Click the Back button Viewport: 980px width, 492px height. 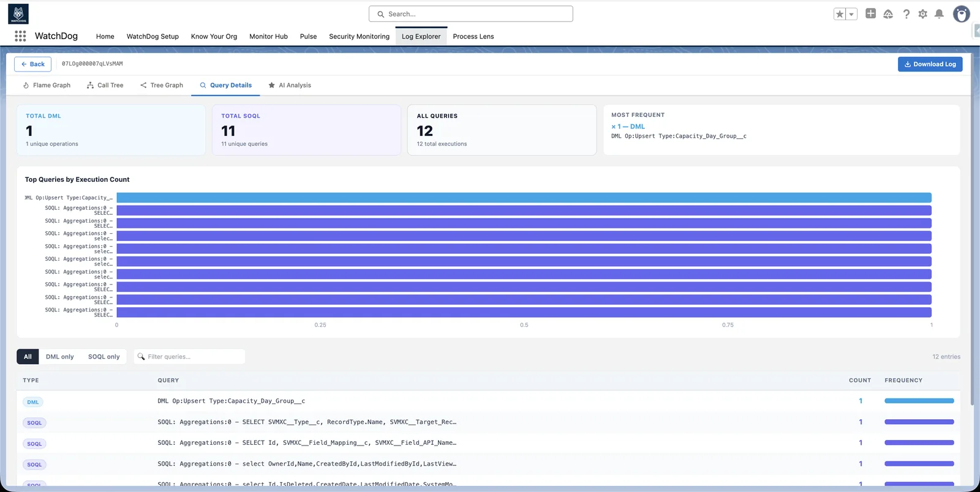[32, 64]
